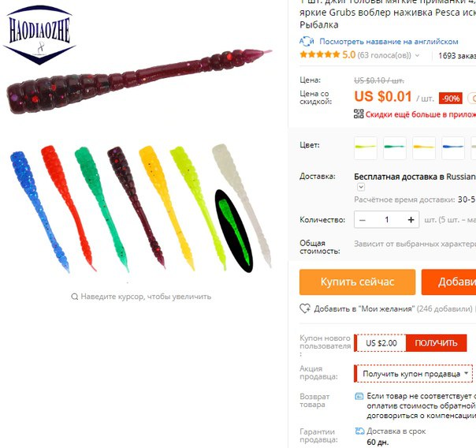
Task: Expand the votes rating breakdown chevron
Action: [x=418, y=55]
